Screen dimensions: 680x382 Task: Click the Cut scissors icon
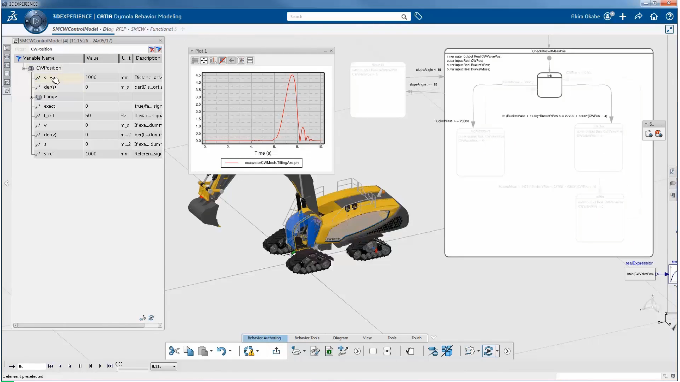click(174, 351)
